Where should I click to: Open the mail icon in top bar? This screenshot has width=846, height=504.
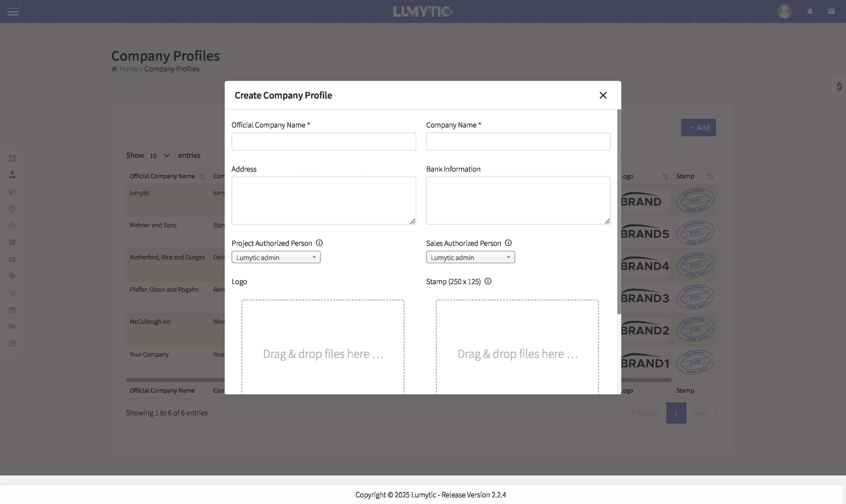coord(831,11)
